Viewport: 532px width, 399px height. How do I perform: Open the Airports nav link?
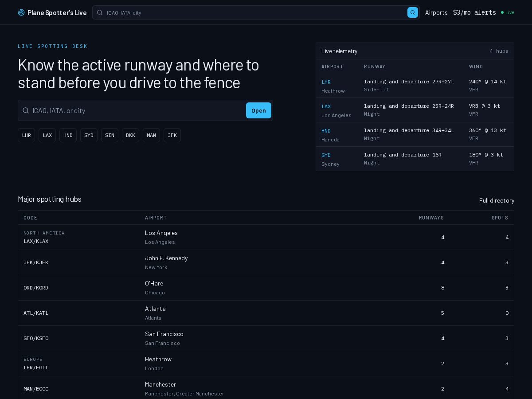[436, 12]
